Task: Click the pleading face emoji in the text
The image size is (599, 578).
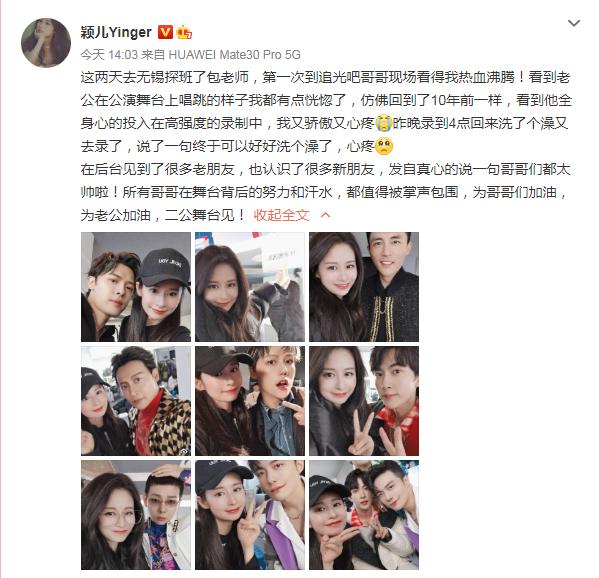Action: (384, 146)
